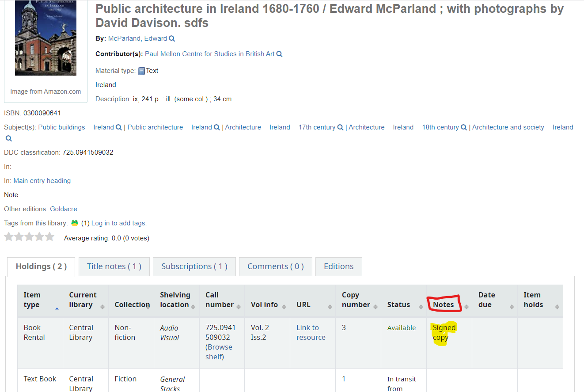Click DDC classification 725.0941509032 value

click(x=88, y=152)
